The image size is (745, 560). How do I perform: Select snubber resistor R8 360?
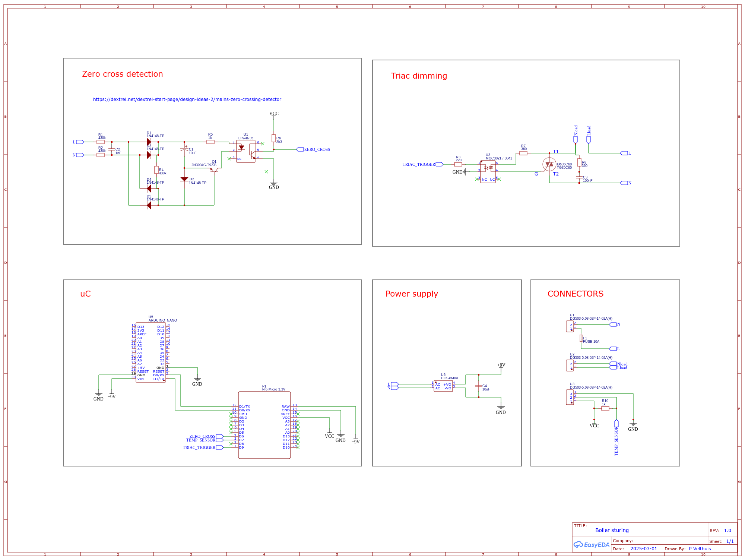[579, 162]
